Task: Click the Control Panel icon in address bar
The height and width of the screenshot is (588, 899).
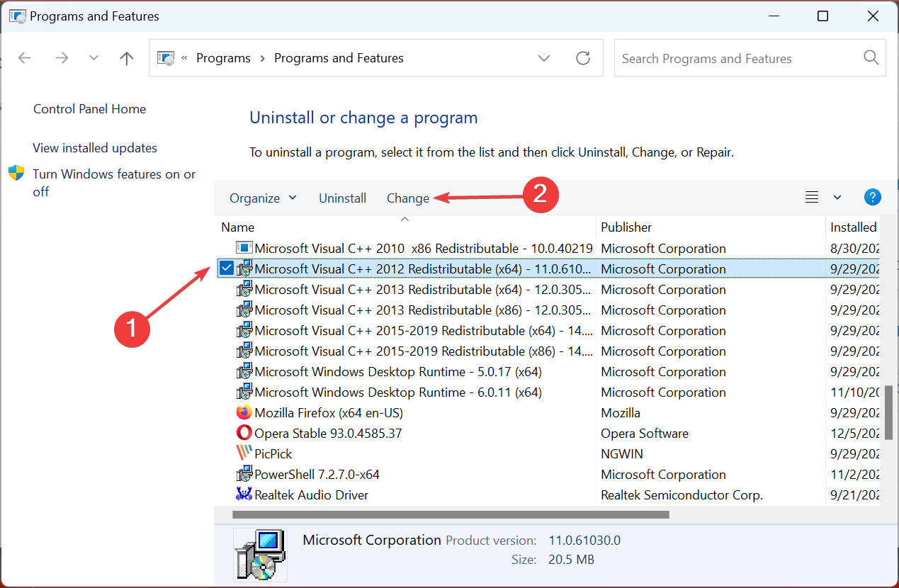Action: [x=165, y=58]
